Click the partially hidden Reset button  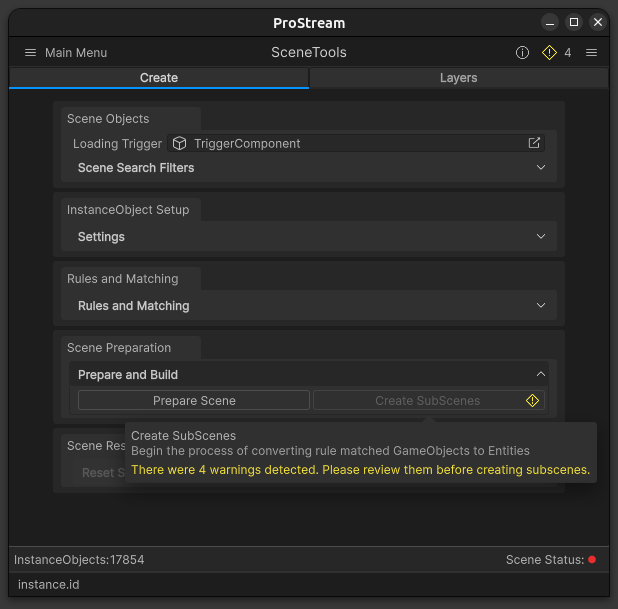tap(100, 473)
